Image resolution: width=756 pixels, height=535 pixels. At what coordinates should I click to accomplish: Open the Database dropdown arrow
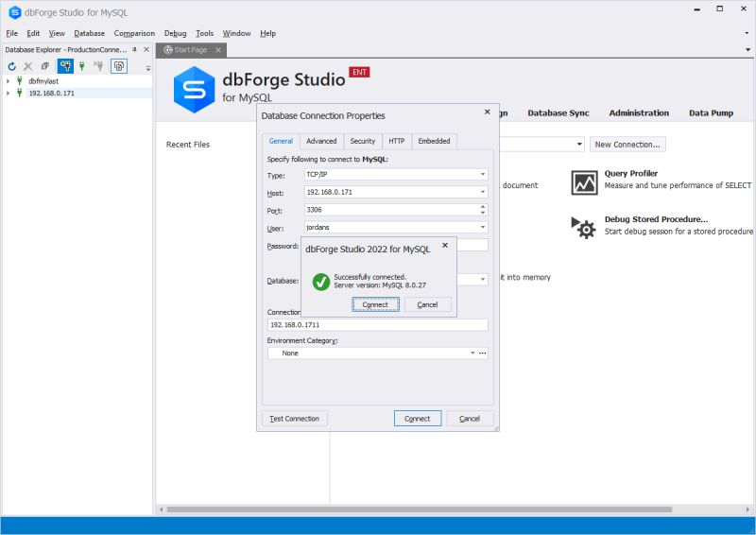pos(482,280)
